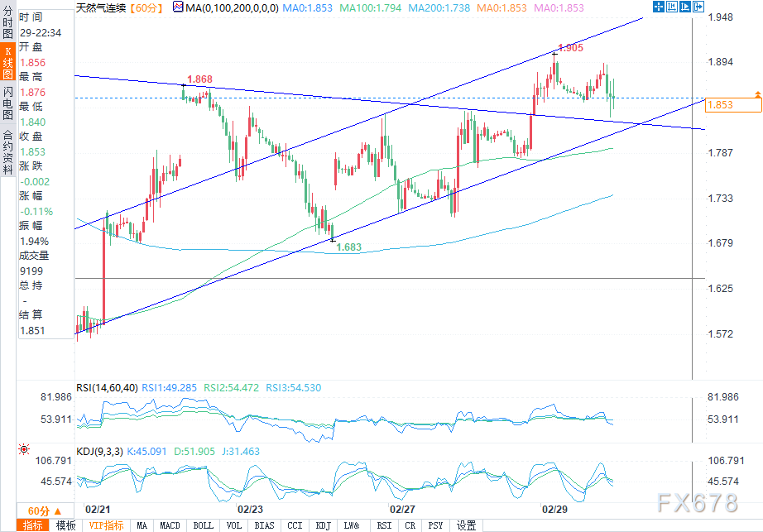Click the 1.683 low price marker

(x=349, y=247)
